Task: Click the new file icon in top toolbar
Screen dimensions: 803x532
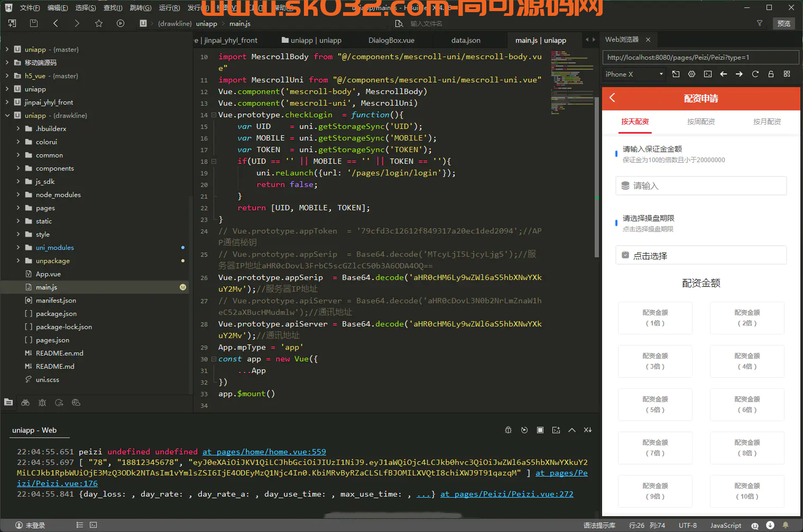Action: tap(12, 23)
